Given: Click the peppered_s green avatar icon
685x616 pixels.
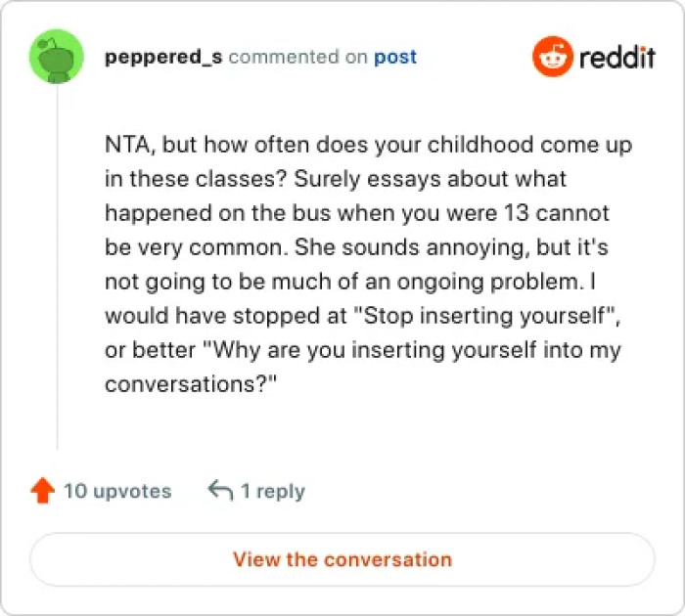Looking at the screenshot, I should 58,58.
